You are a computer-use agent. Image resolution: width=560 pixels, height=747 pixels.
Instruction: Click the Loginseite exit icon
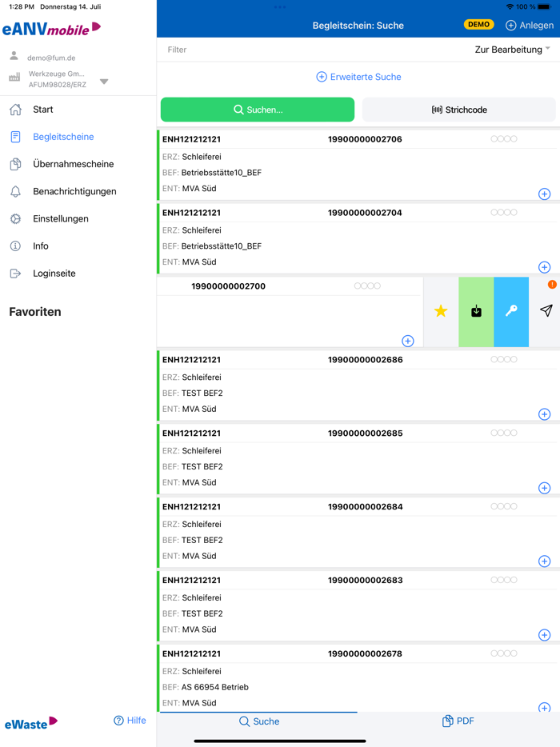pos(15,274)
